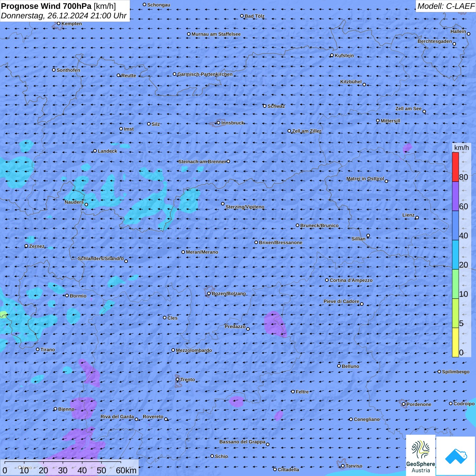
Task: Click the Pordenone city marker
Action: (x=404, y=404)
